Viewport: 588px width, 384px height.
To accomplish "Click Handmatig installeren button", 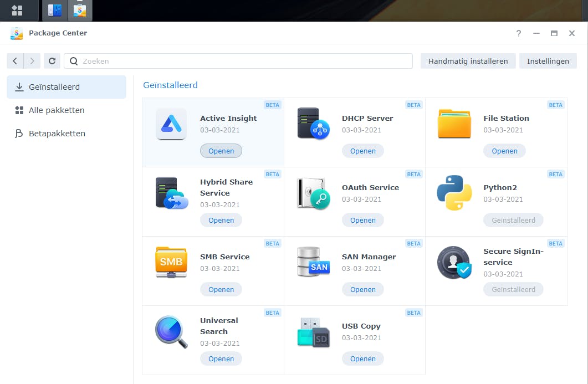I will pyautogui.click(x=468, y=61).
